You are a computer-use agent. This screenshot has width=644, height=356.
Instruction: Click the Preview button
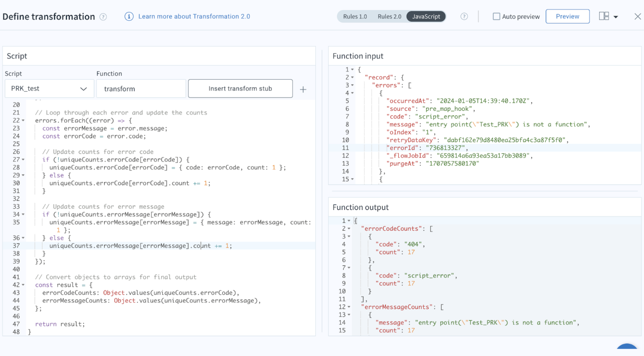click(x=567, y=17)
